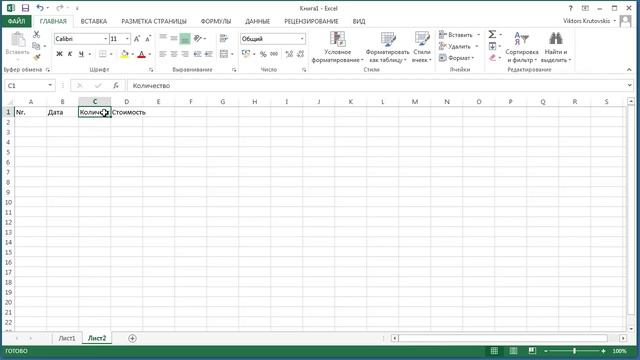The image size is (640, 360).
Task: Toggle the highlighted Bottom Align button
Action: click(x=185, y=38)
